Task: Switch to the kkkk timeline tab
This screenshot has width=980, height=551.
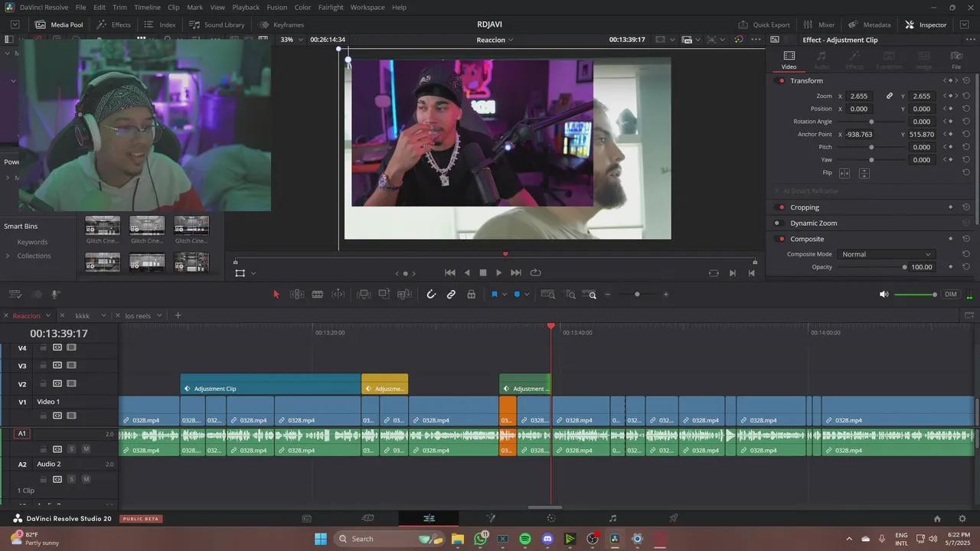Action: [x=83, y=315]
